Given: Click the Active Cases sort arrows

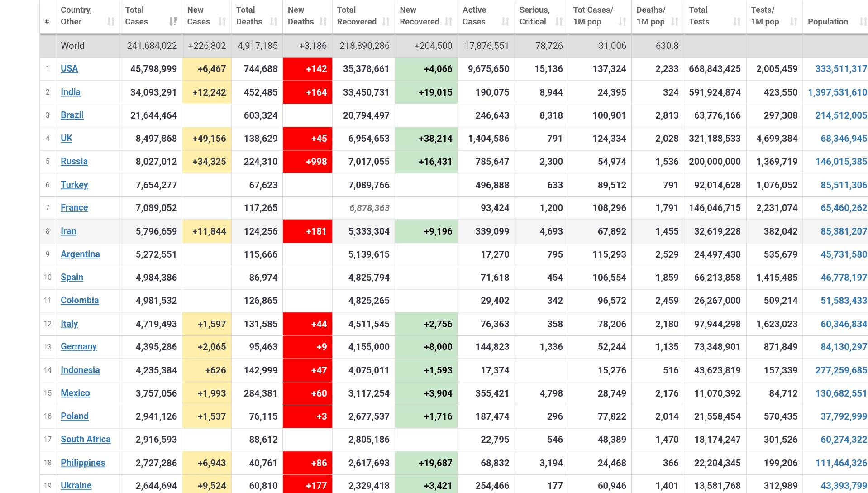Looking at the screenshot, I should pos(506,21).
